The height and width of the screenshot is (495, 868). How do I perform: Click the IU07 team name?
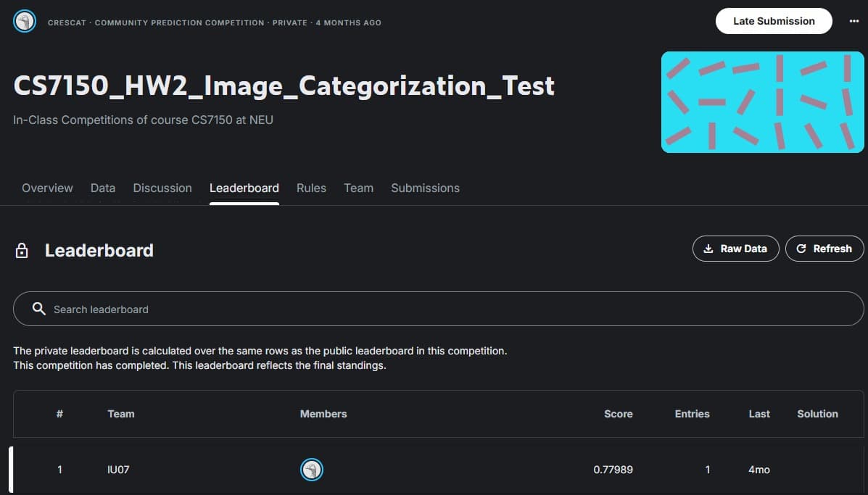point(118,470)
